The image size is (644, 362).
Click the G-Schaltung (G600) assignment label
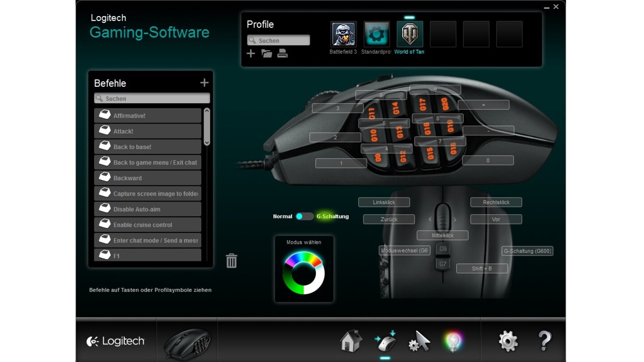[527, 251]
